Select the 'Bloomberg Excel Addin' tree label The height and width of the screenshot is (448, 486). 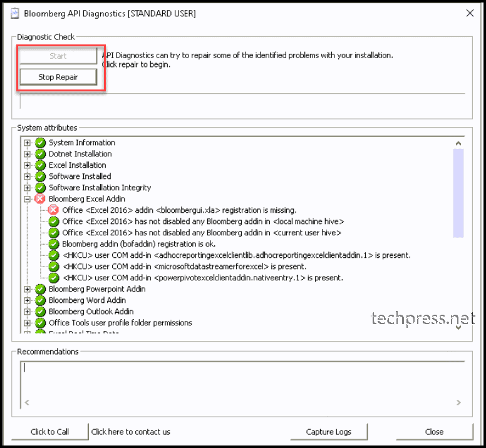click(x=87, y=199)
